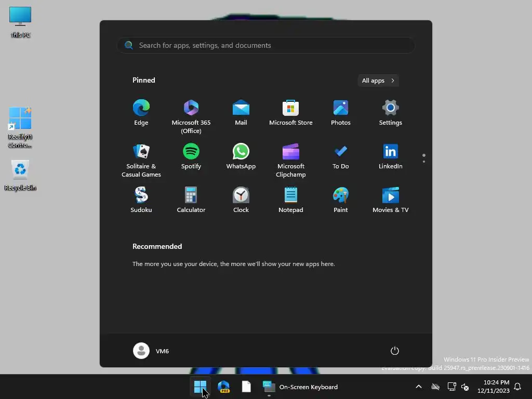Screen dimensions: 532x399
Task: Switch to On-Screen Keyboard in taskbar
Action: 301,387
